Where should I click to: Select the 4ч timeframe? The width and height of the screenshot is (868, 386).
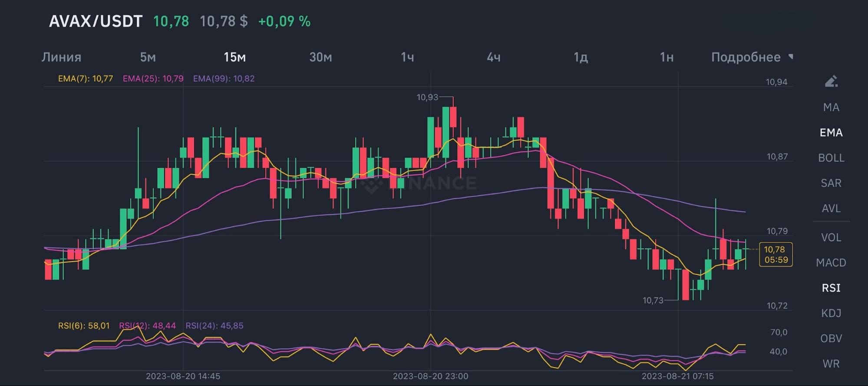click(x=493, y=57)
